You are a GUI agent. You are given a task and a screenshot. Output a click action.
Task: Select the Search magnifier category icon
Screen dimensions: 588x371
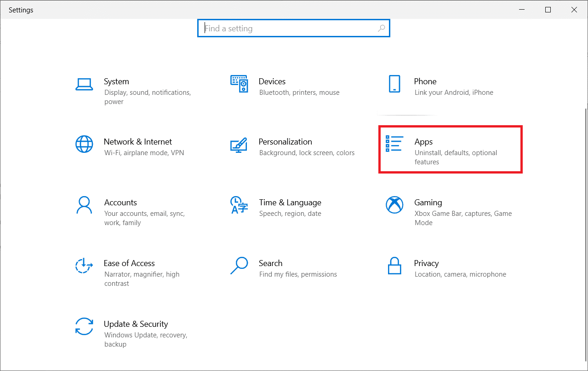pos(239,266)
